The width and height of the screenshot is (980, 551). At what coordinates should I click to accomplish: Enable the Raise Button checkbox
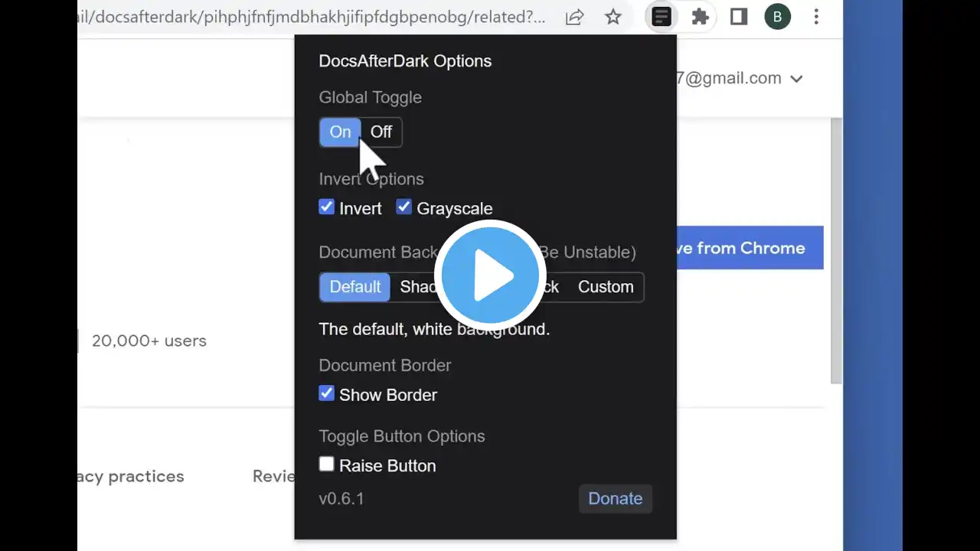(x=327, y=465)
